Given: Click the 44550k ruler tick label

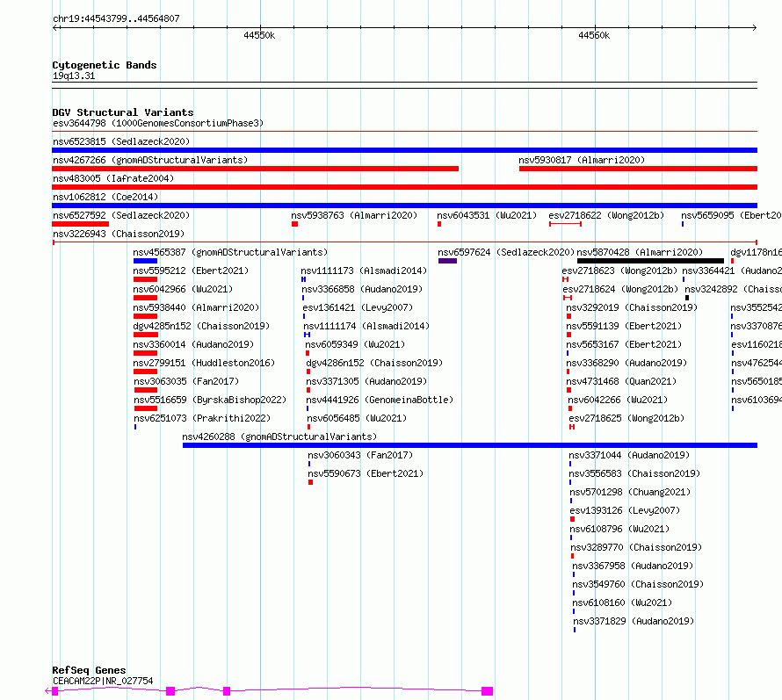Looking at the screenshot, I should (259, 35).
